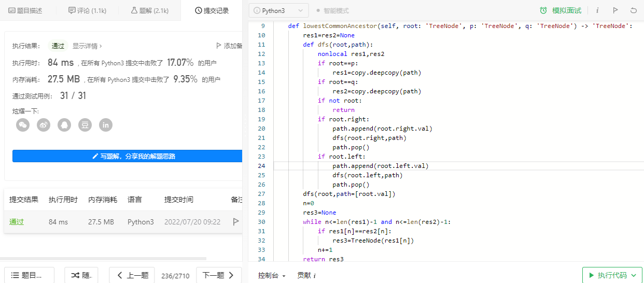Share result to QQ

tap(64, 125)
